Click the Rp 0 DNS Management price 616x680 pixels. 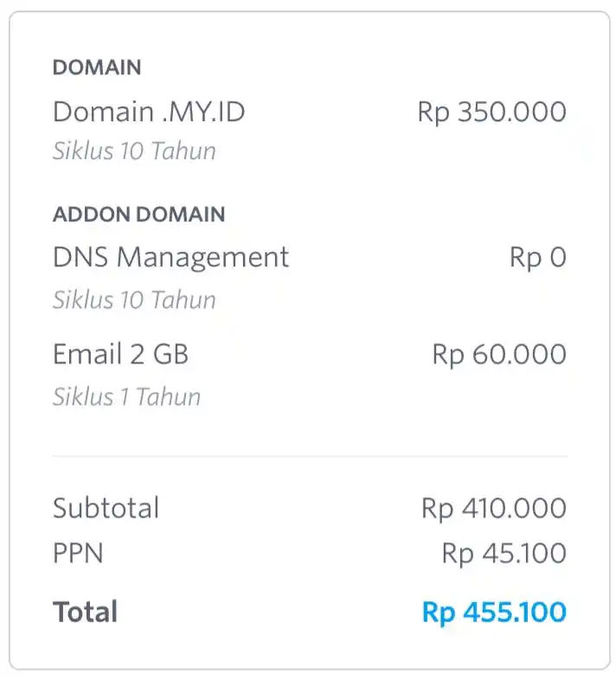click(538, 258)
